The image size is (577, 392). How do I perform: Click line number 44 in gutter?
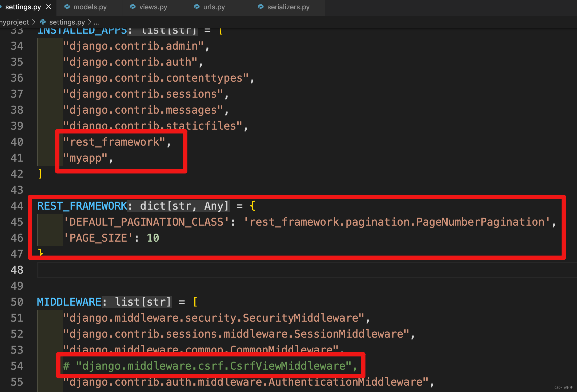click(x=17, y=206)
